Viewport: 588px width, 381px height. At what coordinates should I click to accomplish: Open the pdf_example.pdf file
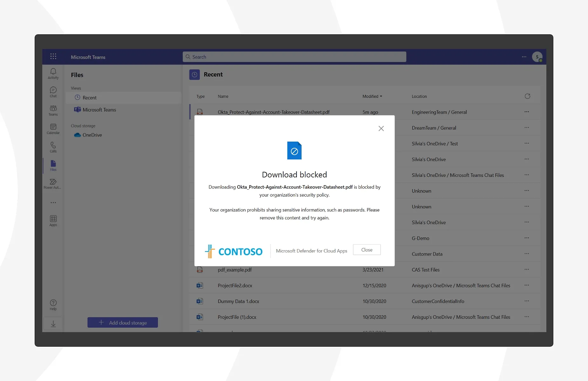(235, 270)
